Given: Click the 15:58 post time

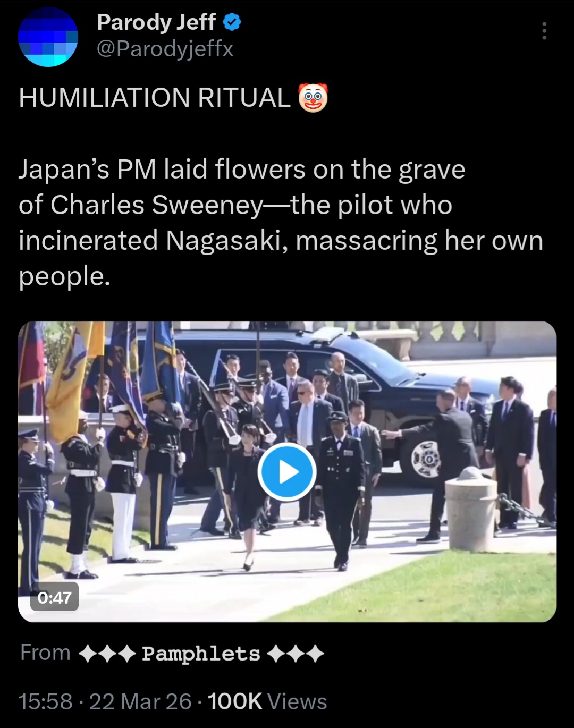Looking at the screenshot, I should pos(45,701).
